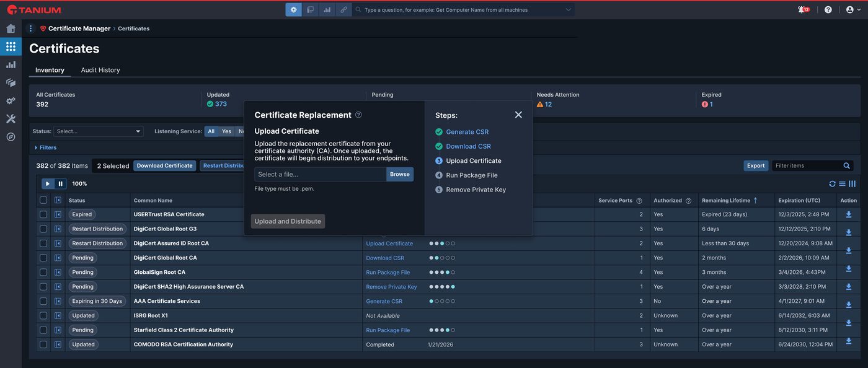
Task: Close the Certificate Replacement dialog
Action: pyautogui.click(x=518, y=115)
